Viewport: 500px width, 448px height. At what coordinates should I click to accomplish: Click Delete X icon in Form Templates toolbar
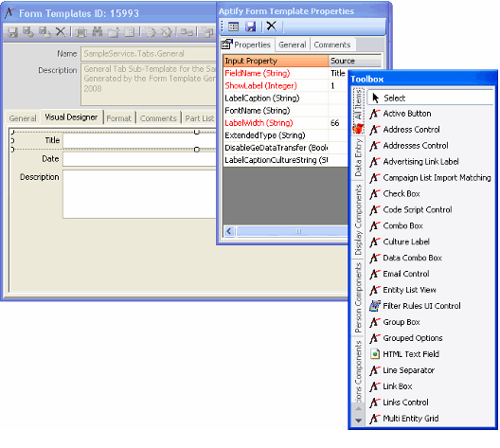tap(60, 32)
